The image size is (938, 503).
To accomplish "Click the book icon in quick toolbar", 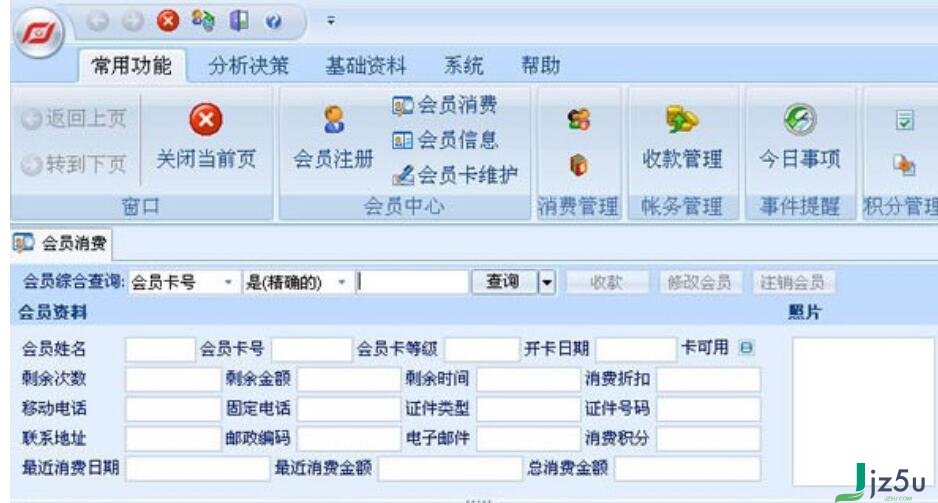I will 239,21.
